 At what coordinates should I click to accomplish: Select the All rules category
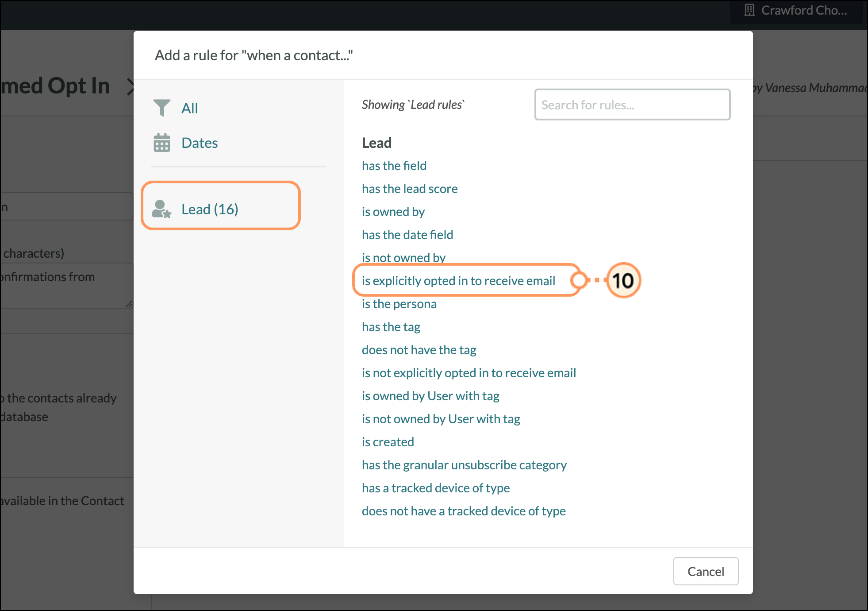tap(189, 108)
